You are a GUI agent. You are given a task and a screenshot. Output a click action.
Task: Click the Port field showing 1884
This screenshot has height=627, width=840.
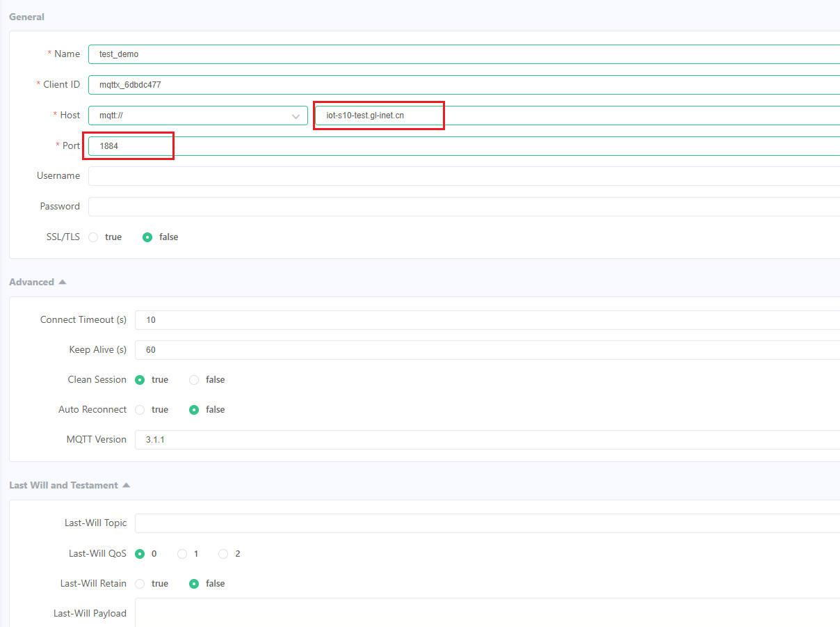[x=464, y=146]
